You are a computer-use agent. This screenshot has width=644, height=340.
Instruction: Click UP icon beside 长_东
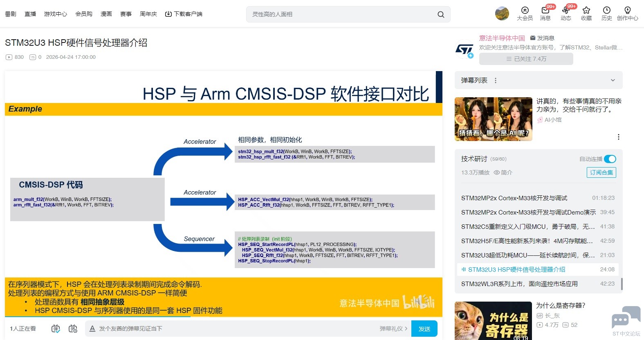[x=540, y=316]
